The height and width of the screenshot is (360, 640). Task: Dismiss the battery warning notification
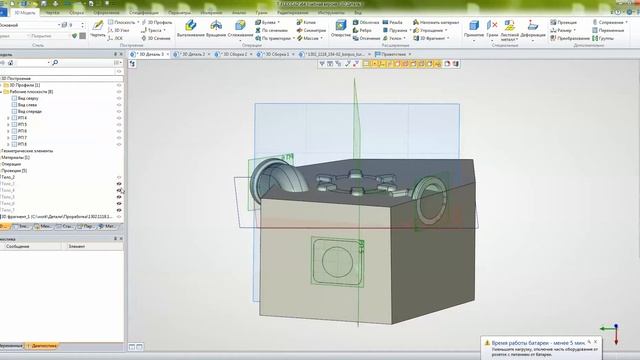point(595,342)
